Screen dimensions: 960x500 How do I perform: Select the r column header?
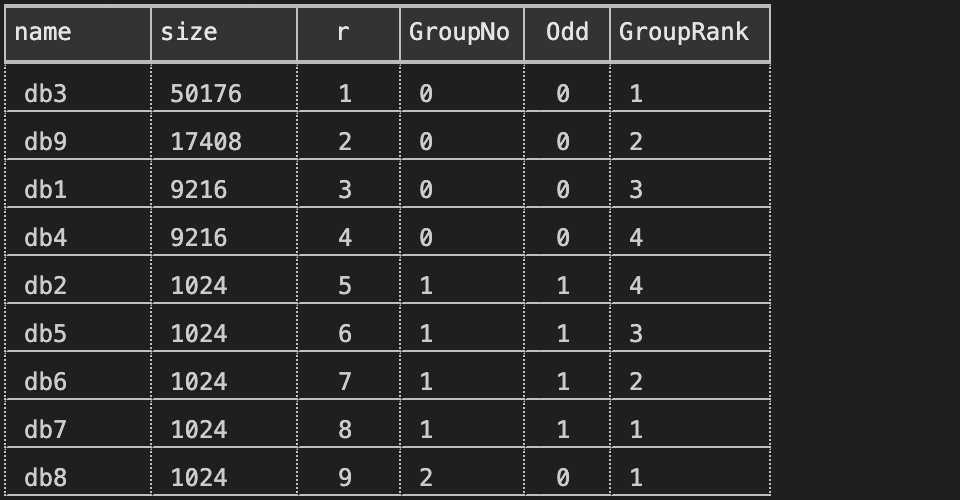coord(348,33)
